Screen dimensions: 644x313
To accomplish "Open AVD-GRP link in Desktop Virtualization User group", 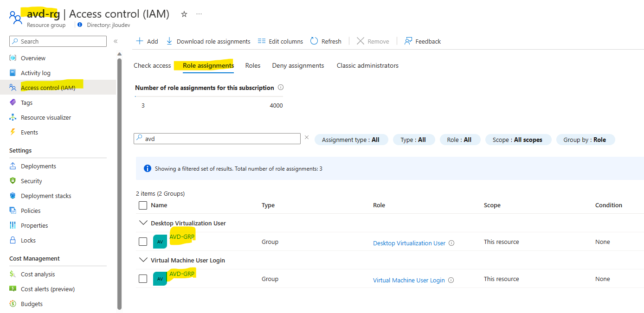I will (182, 236).
